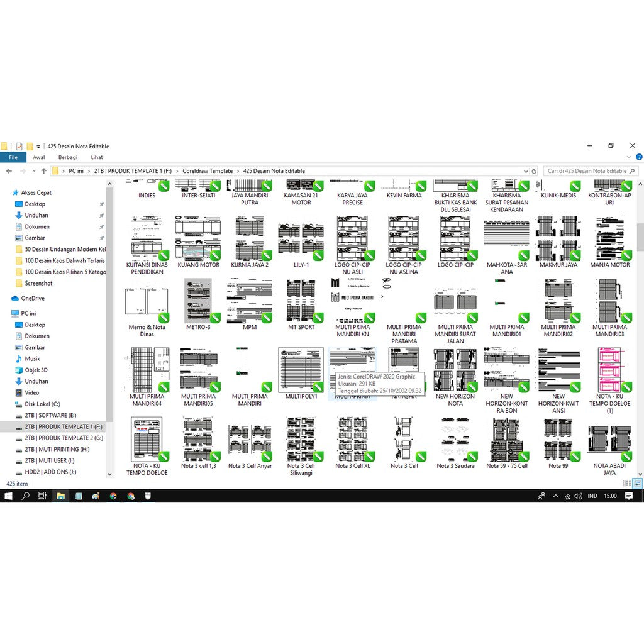Navigate to PC ini via the breadcrumb
Viewport: 644px width, 644px height.
tap(77, 170)
